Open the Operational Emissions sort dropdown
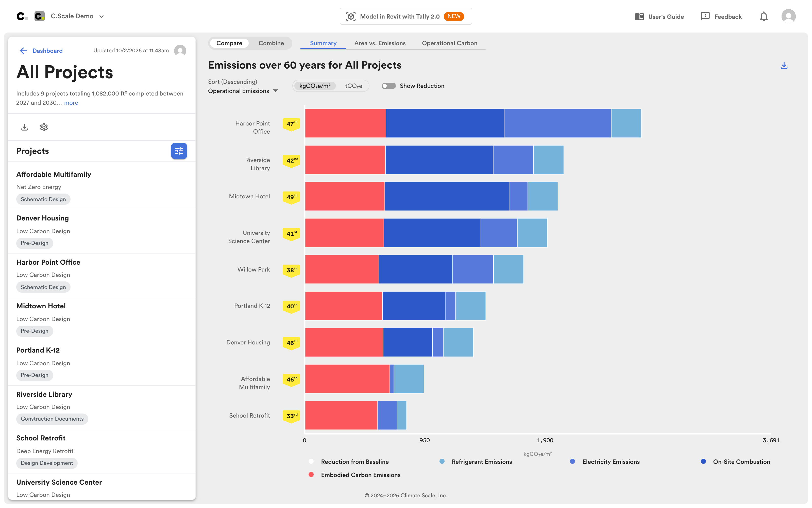The image size is (812, 508). click(x=243, y=91)
